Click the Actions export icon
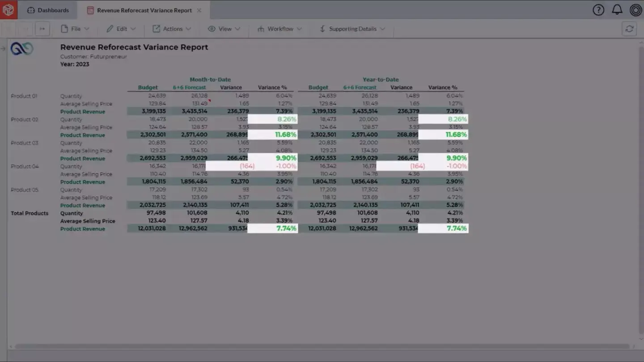This screenshot has height=362, width=644. click(x=156, y=29)
